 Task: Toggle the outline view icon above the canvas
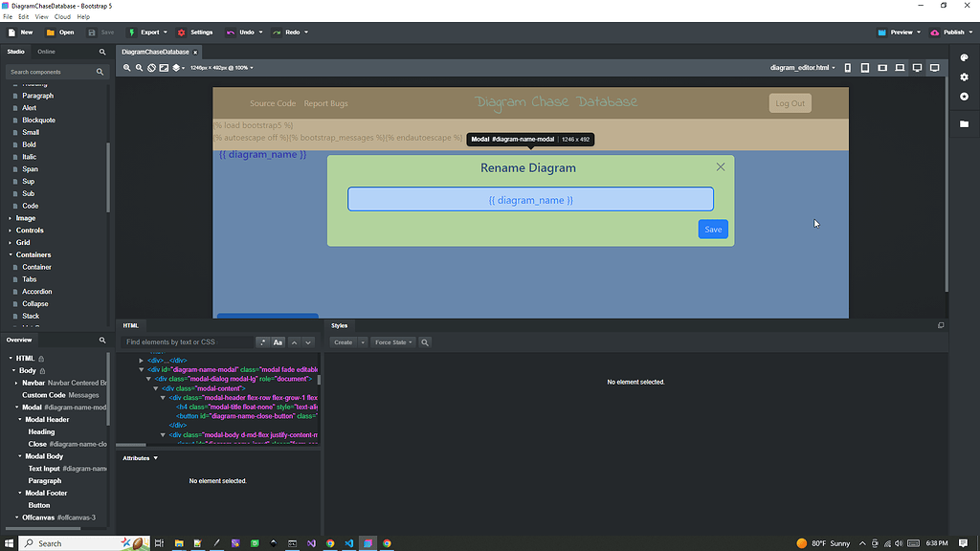pos(165,68)
